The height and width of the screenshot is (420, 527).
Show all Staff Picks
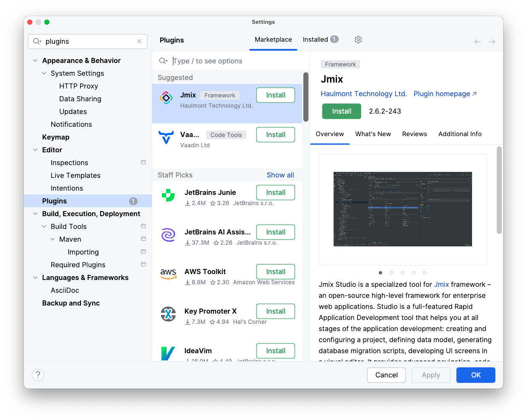(x=280, y=175)
